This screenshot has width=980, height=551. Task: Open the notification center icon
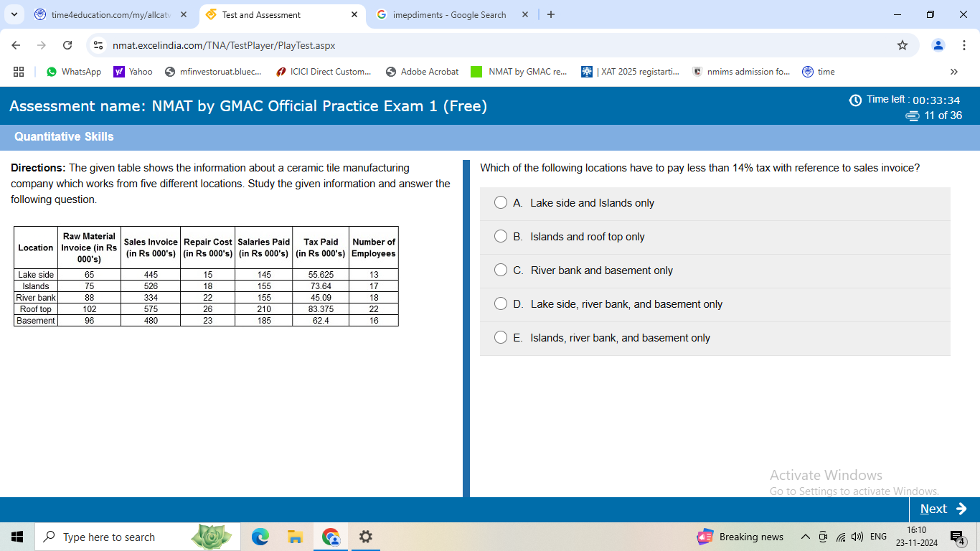[x=958, y=537]
